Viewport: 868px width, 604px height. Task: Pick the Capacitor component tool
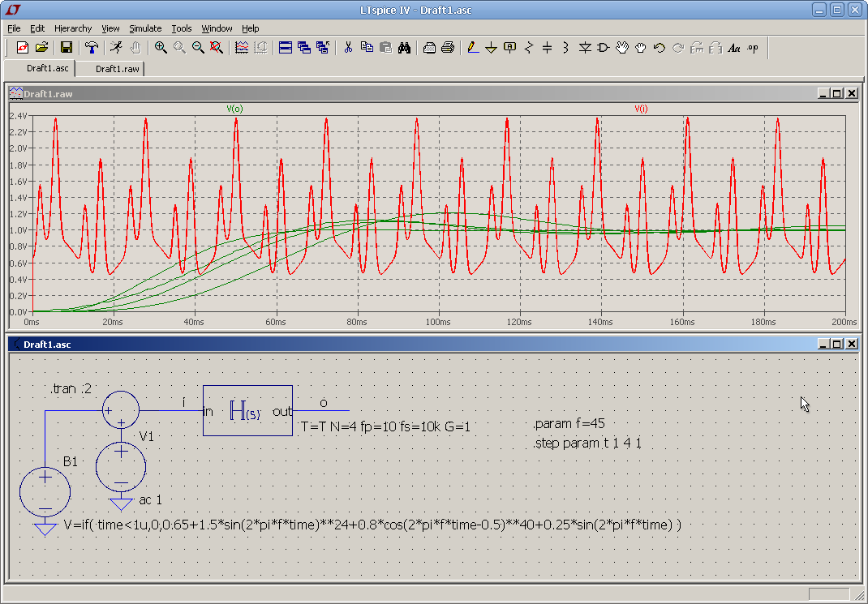547,48
